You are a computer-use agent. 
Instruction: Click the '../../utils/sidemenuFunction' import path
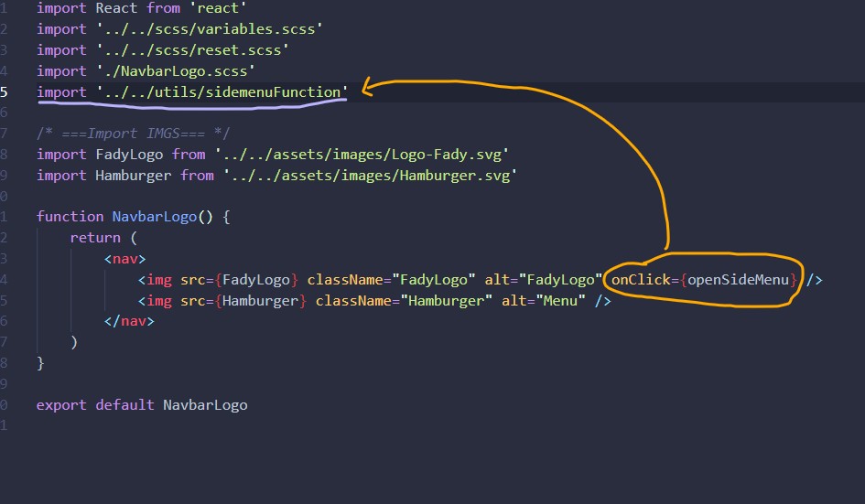(x=222, y=92)
